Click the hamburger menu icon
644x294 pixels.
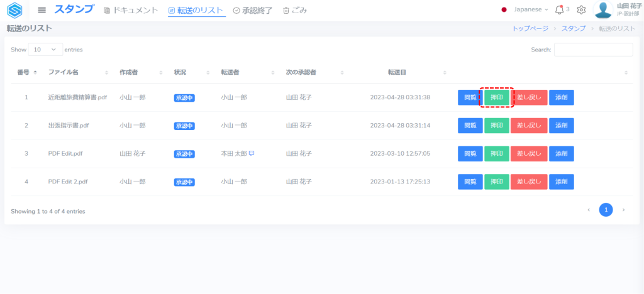pyautogui.click(x=42, y=10)
